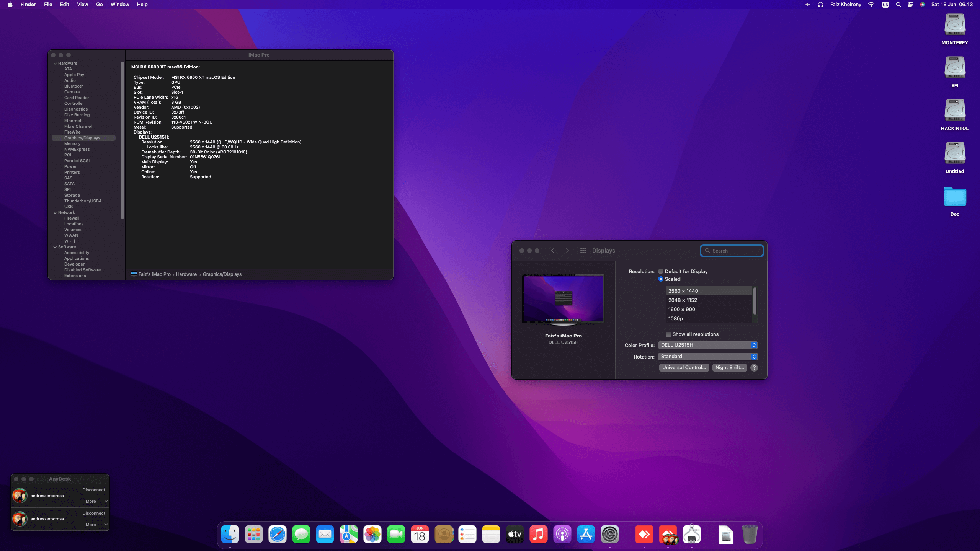Viewport: 980px width, 551px height.
Task: Click the Night Shift button
Action: click(x=730, y=368)
